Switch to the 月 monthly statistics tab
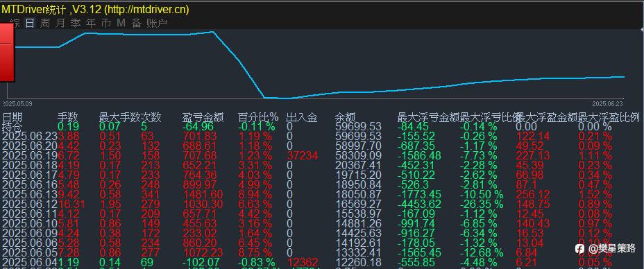The height and width of the screenshot is (269, 644). (x=60, y=23)
